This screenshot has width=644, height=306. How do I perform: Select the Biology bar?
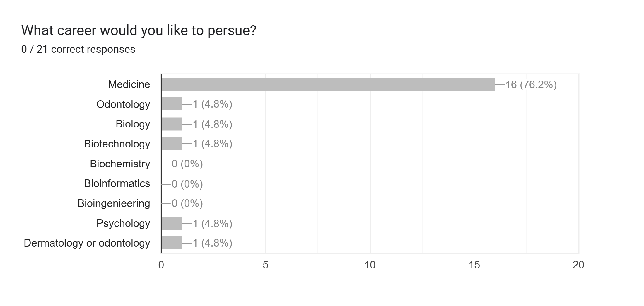[x=172, y=124]
